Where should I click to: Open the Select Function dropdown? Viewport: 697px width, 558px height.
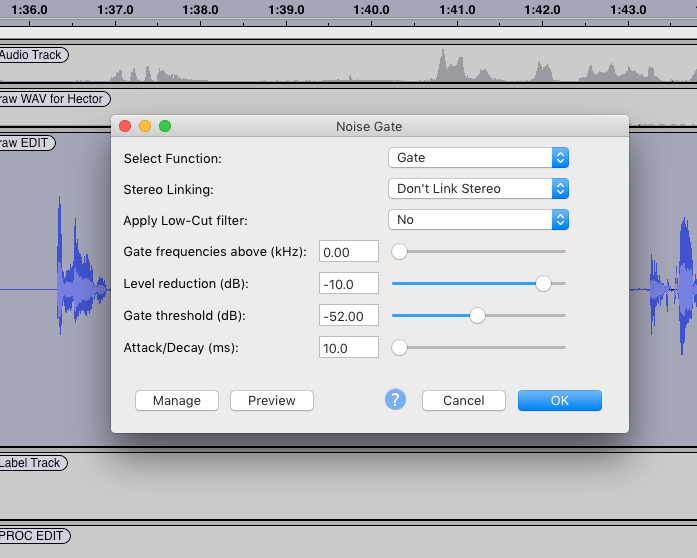478,158
